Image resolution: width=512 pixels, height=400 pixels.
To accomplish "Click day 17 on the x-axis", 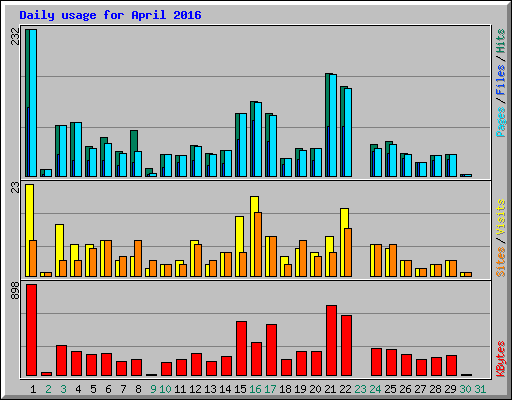I will point(270,389).
